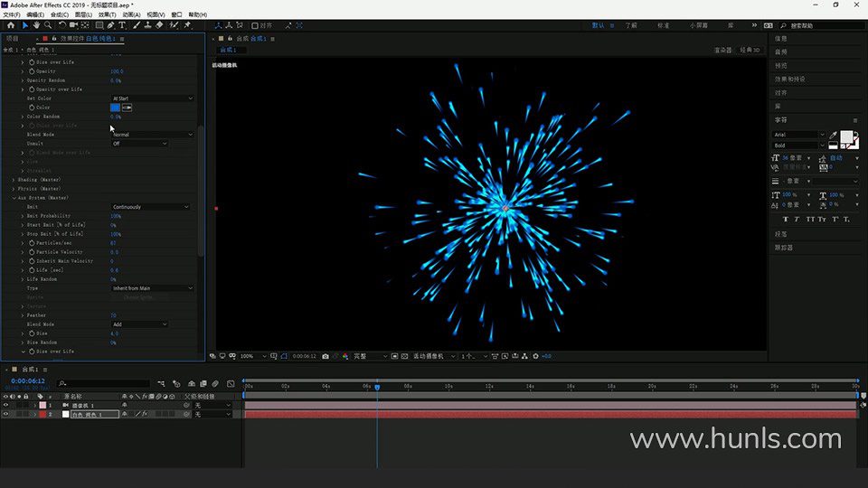Click the blue particle Color swatch
Viewport: 868px width, 488px height.
pos(115,108)
